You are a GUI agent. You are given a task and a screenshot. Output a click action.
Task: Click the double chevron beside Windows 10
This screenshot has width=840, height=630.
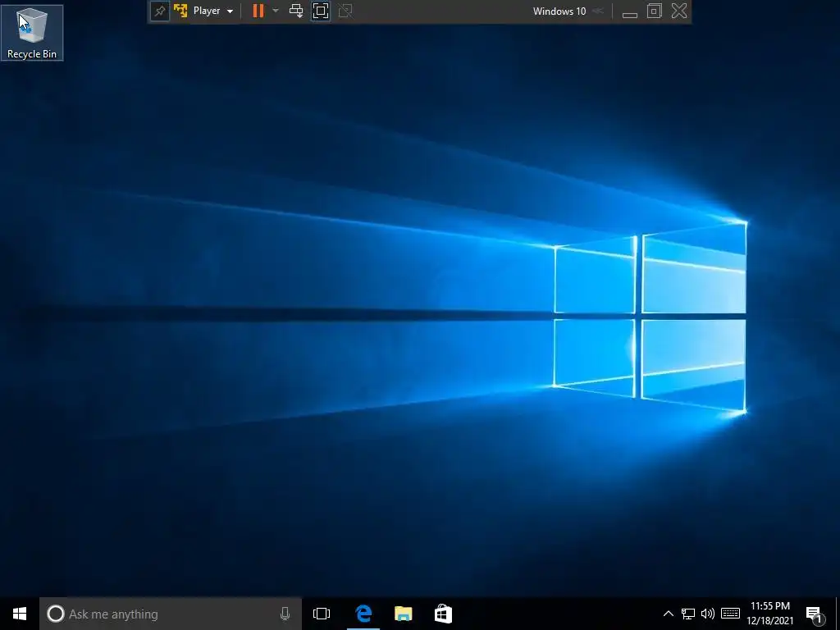pyautogui.click(x=598, y=11)
